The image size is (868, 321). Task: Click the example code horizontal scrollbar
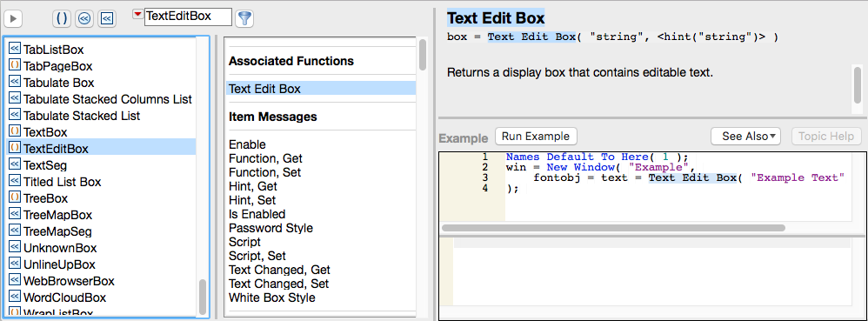613,227
